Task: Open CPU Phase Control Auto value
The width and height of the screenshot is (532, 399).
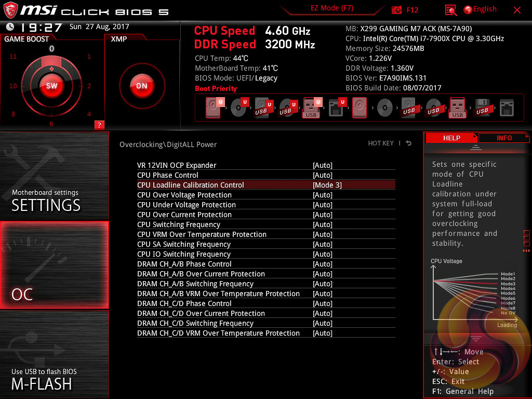Action: (322, 175)
